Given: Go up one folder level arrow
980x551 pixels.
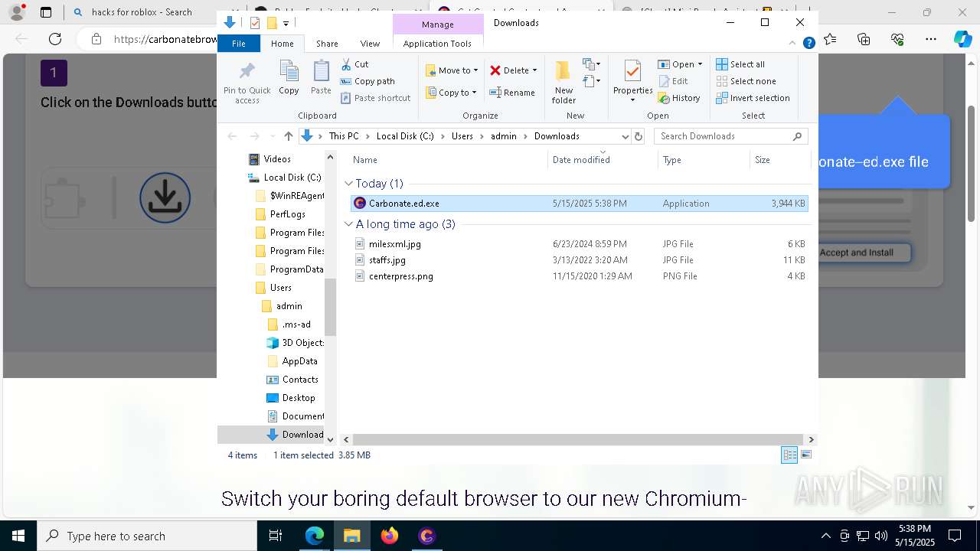Looking at the screenshot, I should (x=288, y=136).
